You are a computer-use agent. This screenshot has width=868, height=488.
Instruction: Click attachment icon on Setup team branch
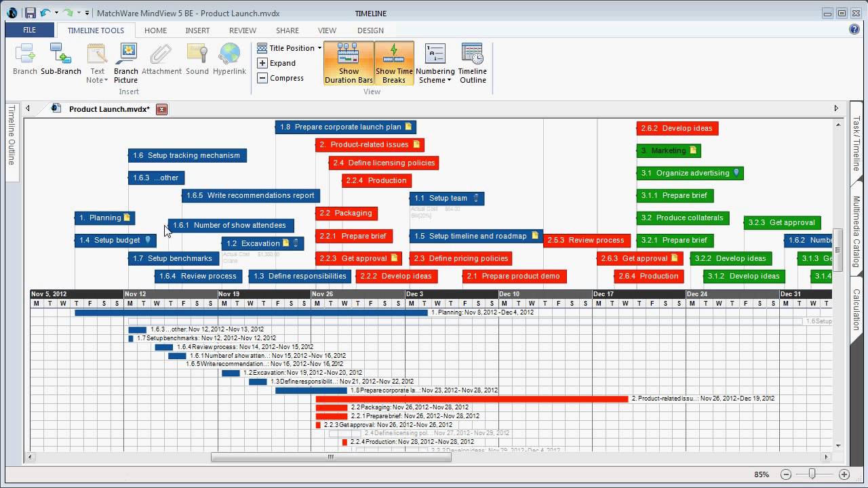(475, 198)
